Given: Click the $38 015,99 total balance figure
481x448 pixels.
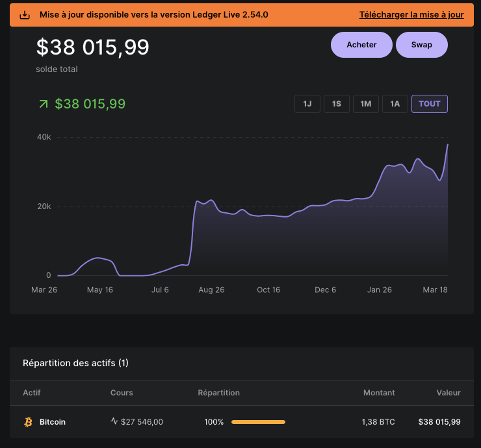Looking at the screenshot, I should pos(93,47).
